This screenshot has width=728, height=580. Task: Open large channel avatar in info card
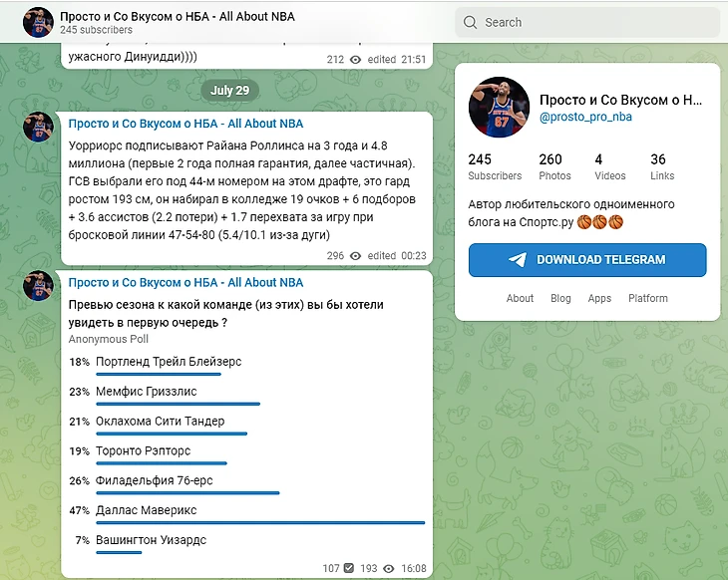point(499,108)
